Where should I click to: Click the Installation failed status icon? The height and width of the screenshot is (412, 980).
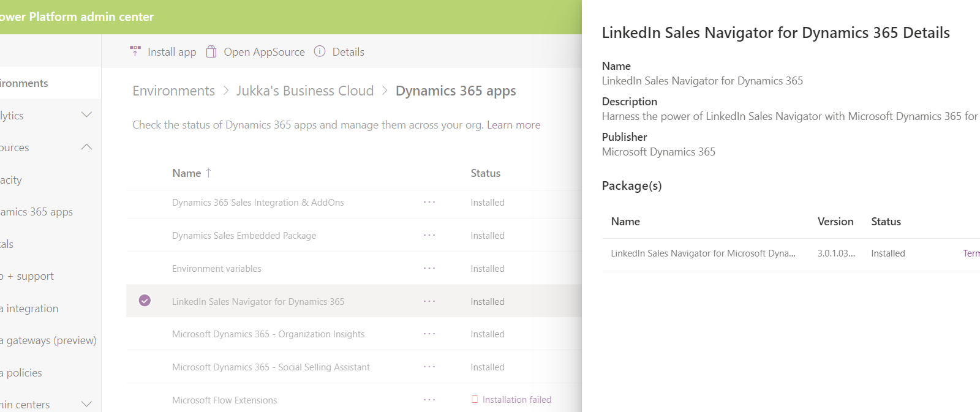click(475, 399)
